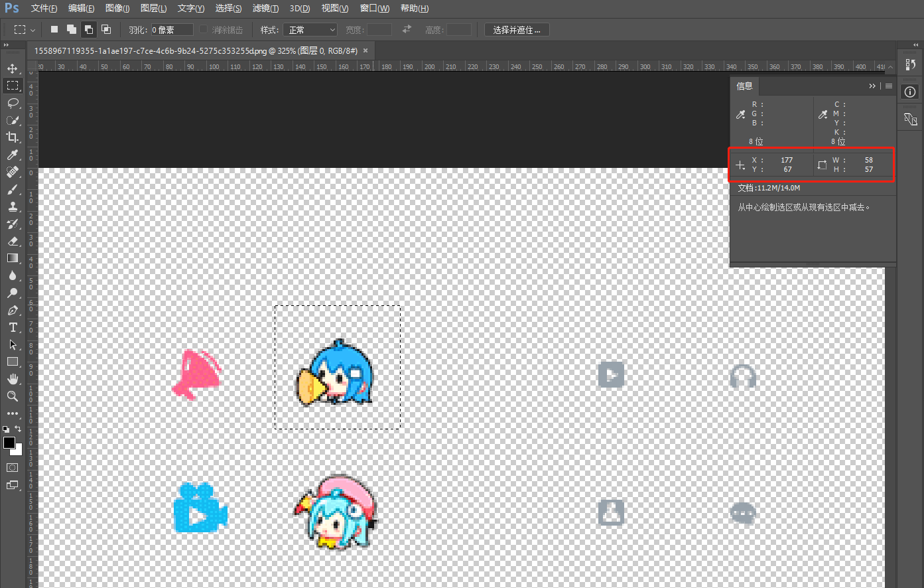Choose Subtract from Selection mode
The width and height of the screenshot is (924, 588).
coord(89,29)
